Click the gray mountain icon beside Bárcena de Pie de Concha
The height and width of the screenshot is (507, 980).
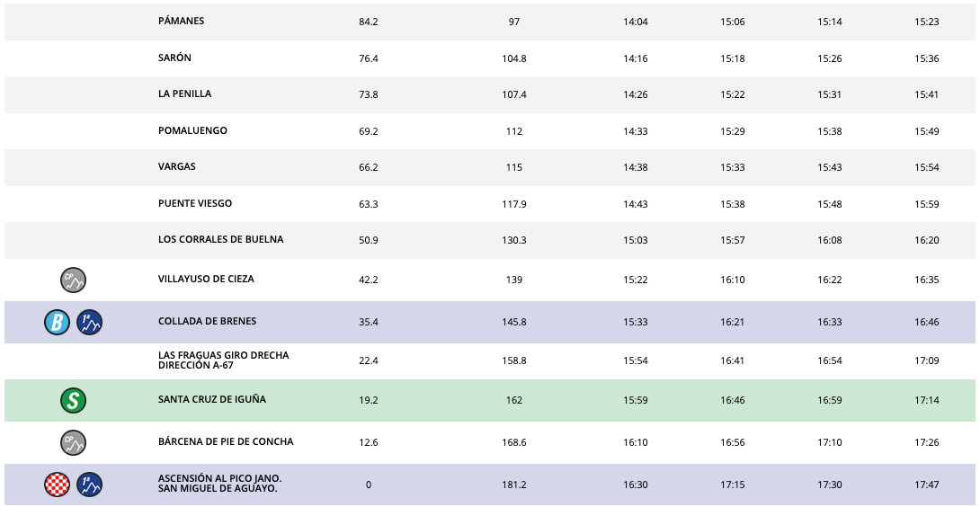coord(73,442)
